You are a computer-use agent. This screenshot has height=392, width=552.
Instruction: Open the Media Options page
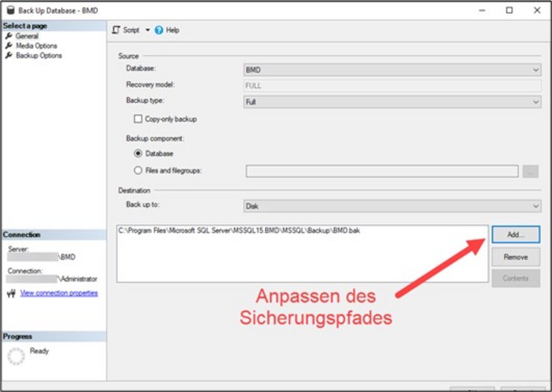coord(36,46)
